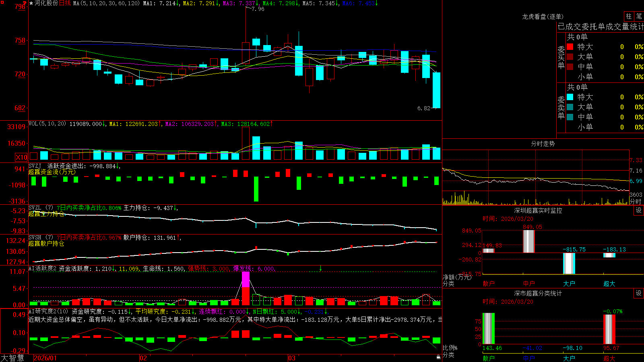Switch 龙虎看盘 to 柱 bar view
This screenshot has width=644, height=362.
pyautogui.click(x=629, y=16)
